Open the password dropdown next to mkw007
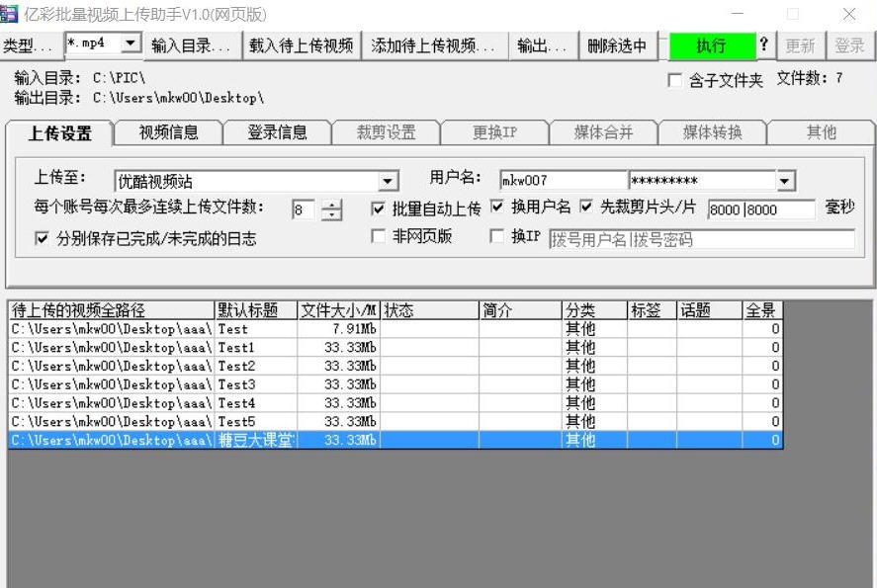 785,181
